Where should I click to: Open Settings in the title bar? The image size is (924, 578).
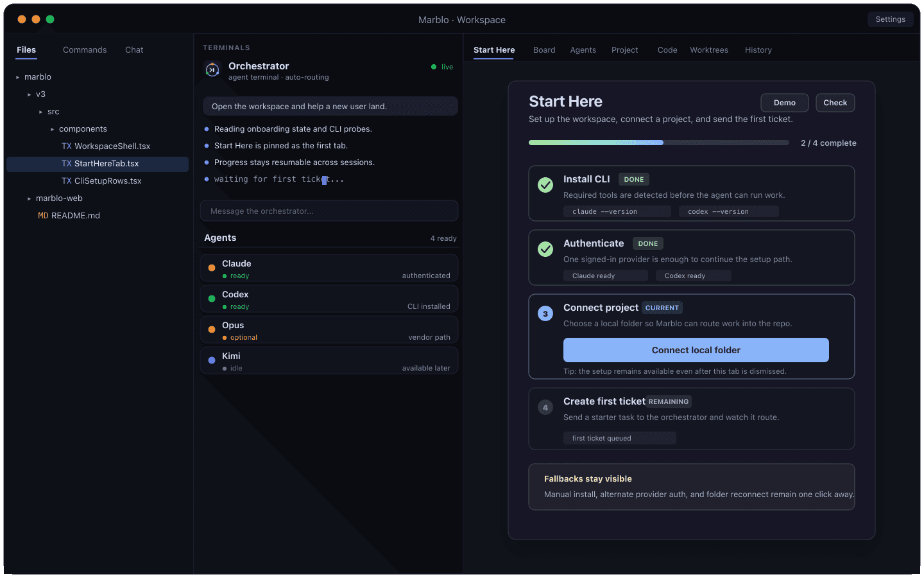(x=891, y=19)
